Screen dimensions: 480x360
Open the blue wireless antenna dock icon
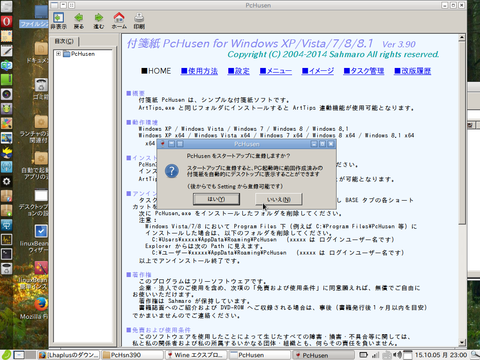(x=6, y=167)
